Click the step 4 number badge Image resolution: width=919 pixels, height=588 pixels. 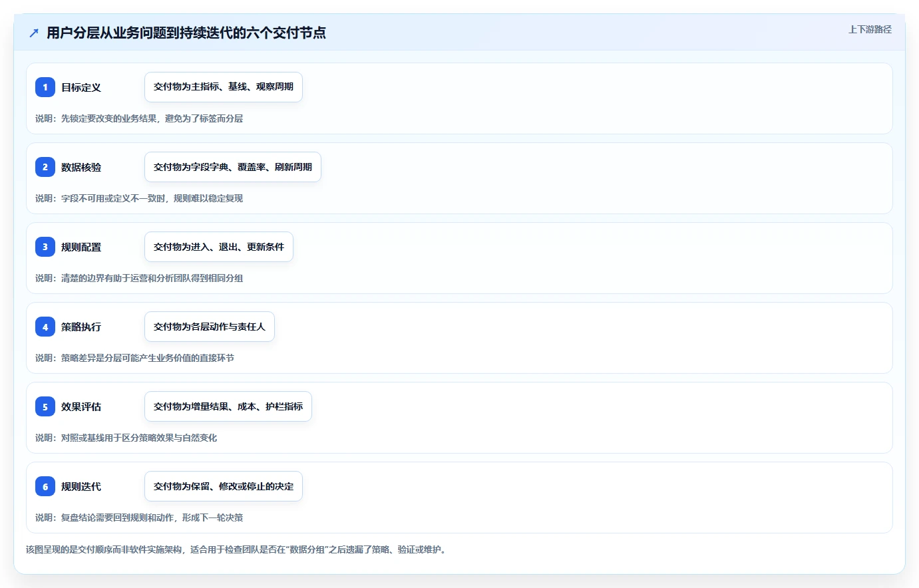pos(45,327)
